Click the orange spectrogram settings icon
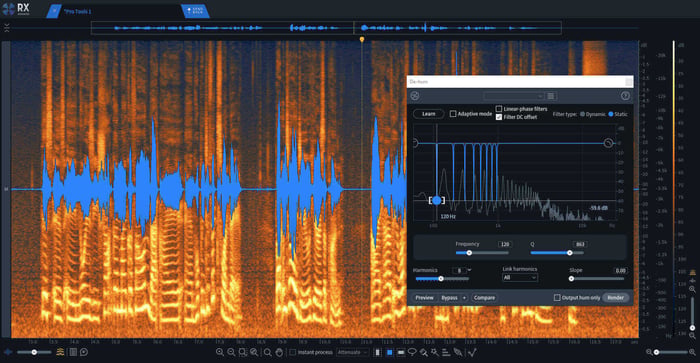Screen dimensions: 700x363 tap(60, 352)
